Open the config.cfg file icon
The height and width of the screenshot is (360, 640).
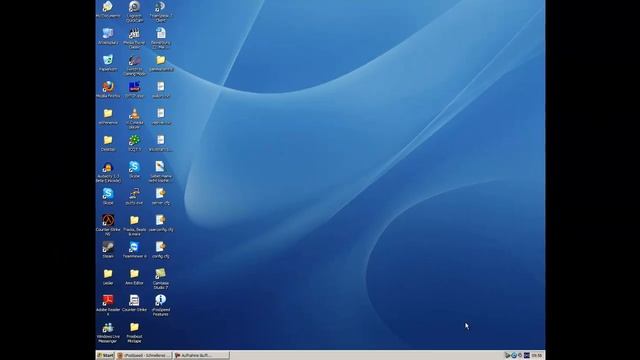coord(160,247)
